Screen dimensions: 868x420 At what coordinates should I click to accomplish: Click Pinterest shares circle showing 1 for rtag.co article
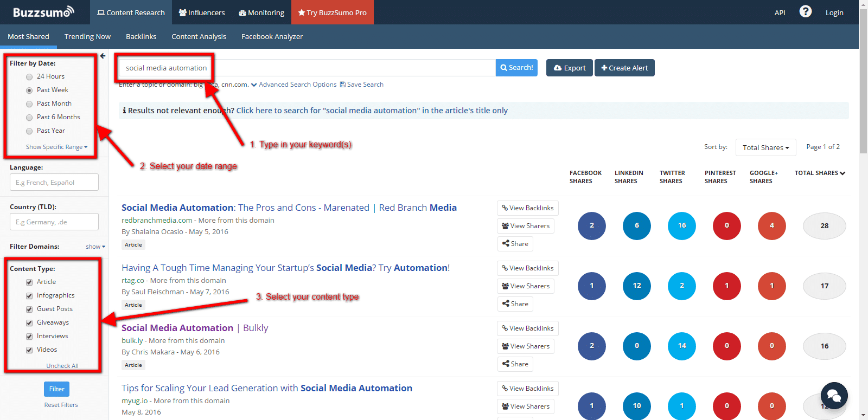[x=727, y=286]
